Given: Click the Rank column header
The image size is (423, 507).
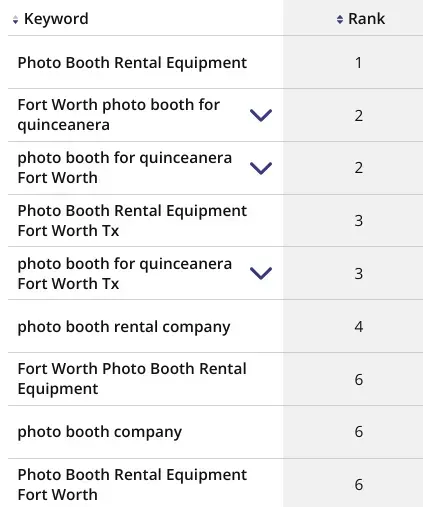Looking at the screenshot, I should pos(366,19).
